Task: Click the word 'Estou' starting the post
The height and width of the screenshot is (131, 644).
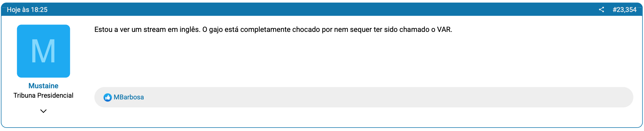Action: (x=103, y=30)
